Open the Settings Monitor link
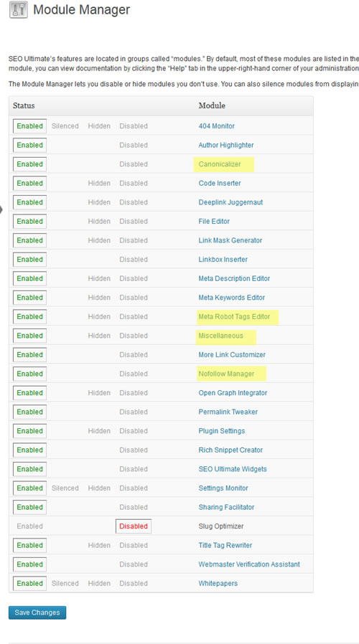This screenshot has height=644, width=359. click(223, 488)
